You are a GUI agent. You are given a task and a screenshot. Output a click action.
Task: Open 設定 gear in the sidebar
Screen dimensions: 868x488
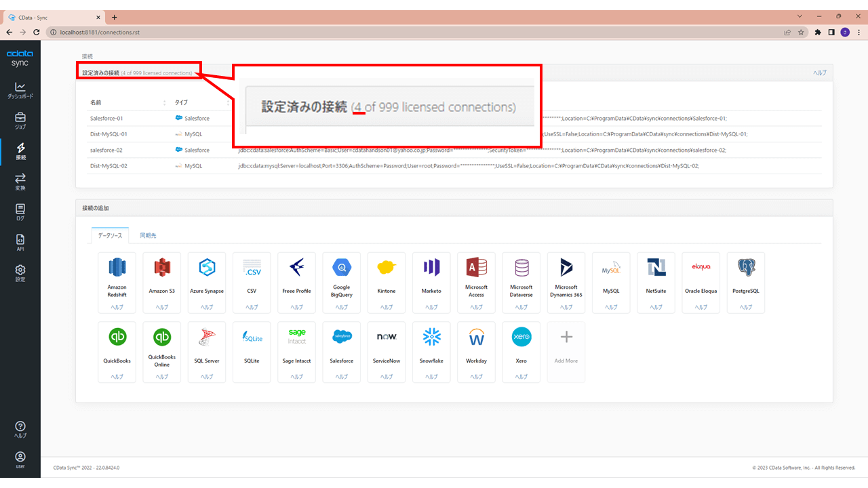coord(20,273)
